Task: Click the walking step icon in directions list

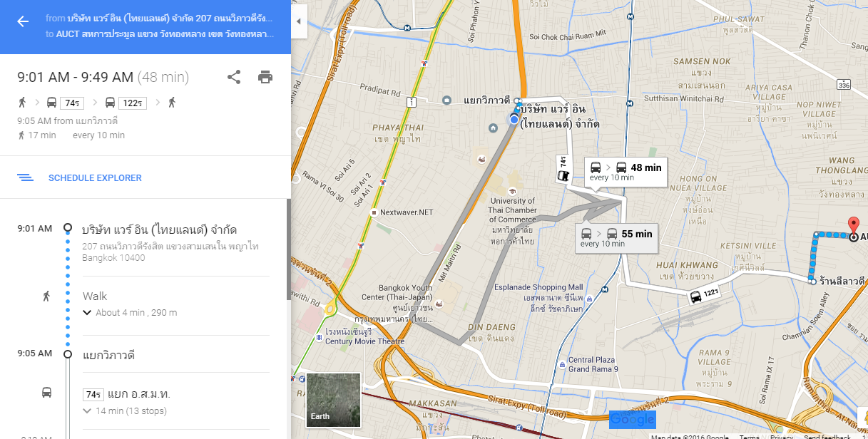Action: (x=46, y=296)
